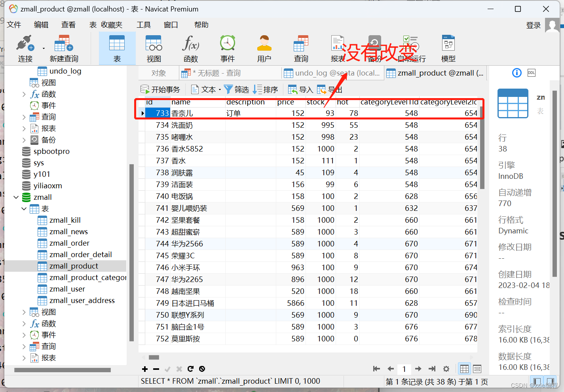Click the info icon in right panel
The width and height of the screenshot is (564, 392).
pyautogui.click(x=517, y=73)
